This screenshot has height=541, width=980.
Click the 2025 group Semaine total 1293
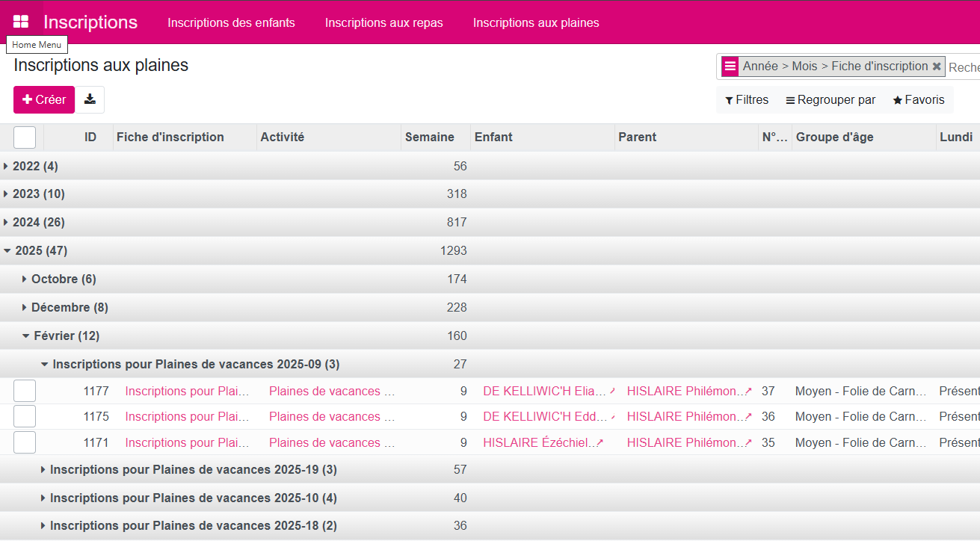(454, 251)
